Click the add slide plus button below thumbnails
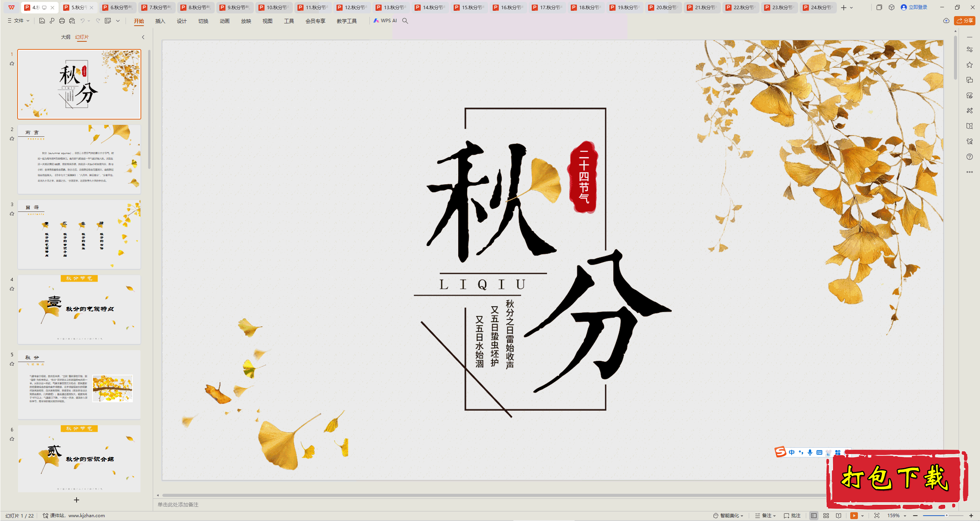980x521 pixels. click(x=77, y=500)
